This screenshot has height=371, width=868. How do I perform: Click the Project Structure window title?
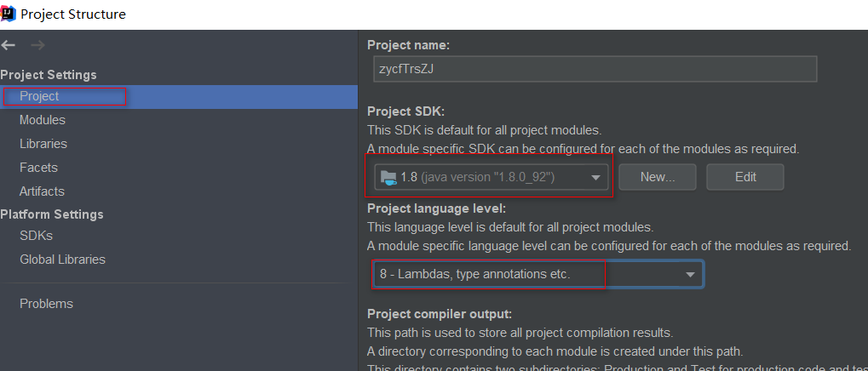[73, 14]
